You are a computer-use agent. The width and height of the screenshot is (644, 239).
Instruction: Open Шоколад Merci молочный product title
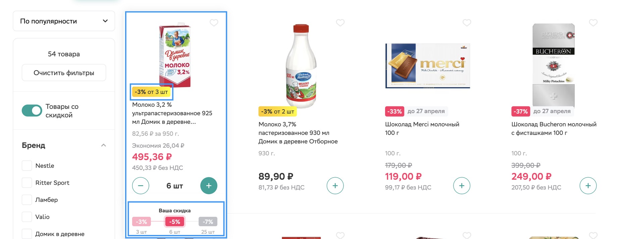tap(422, 125)
